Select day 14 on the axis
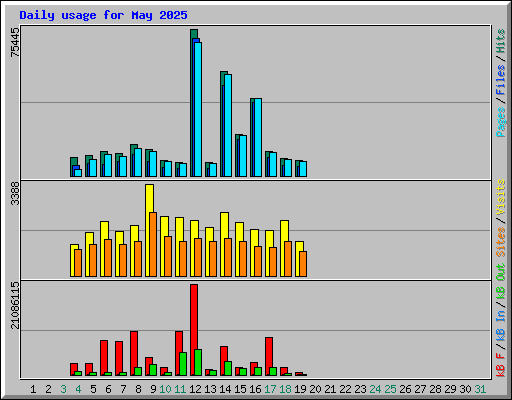Image resolution: width=512 pixels, height=400 pixels. pos(225,389)
